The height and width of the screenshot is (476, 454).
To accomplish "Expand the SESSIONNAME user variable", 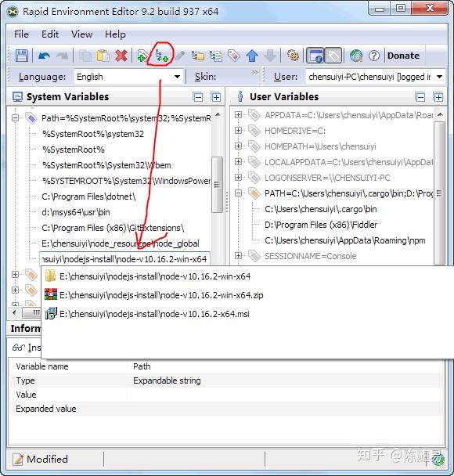I will pyautogui.click(x=238, y=255).
